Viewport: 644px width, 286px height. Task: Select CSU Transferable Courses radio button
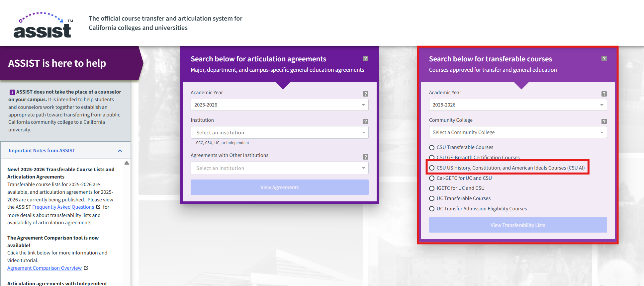[432, 148]
